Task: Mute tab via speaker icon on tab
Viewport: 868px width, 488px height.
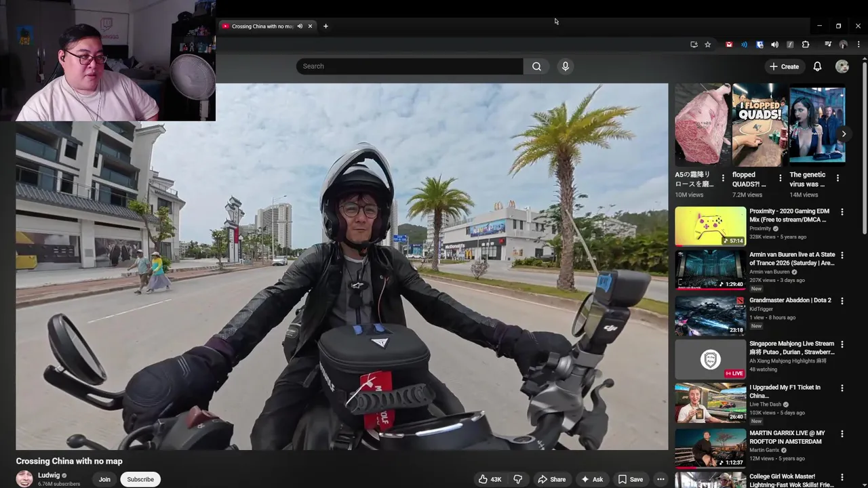Action: pos(300,26)
